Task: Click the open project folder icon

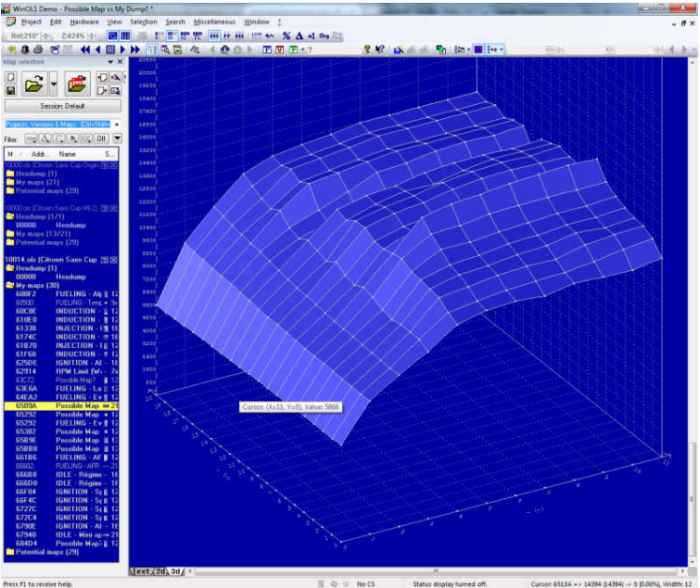Action: [x=34, y=83]
